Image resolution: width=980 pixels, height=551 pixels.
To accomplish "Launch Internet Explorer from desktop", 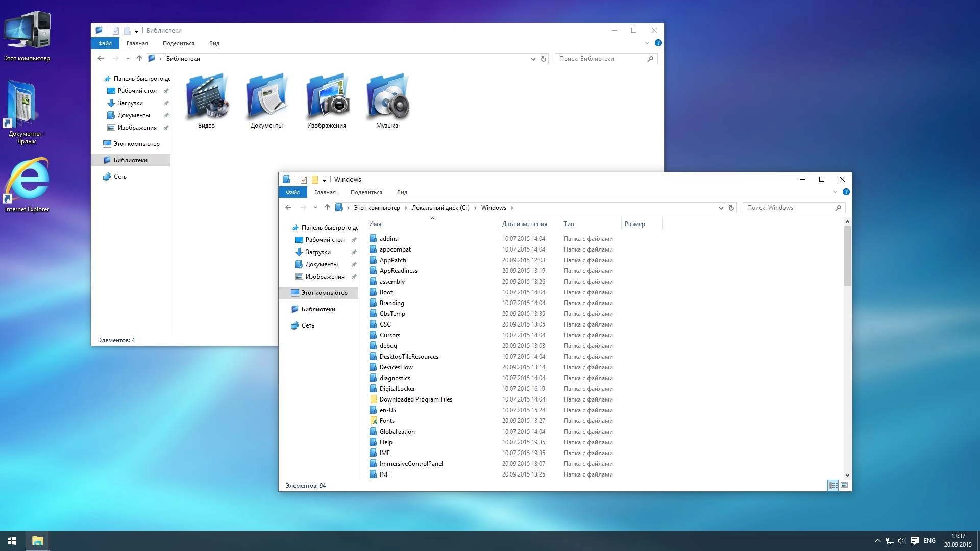I will pyautogui.click(x=27, y=185).
